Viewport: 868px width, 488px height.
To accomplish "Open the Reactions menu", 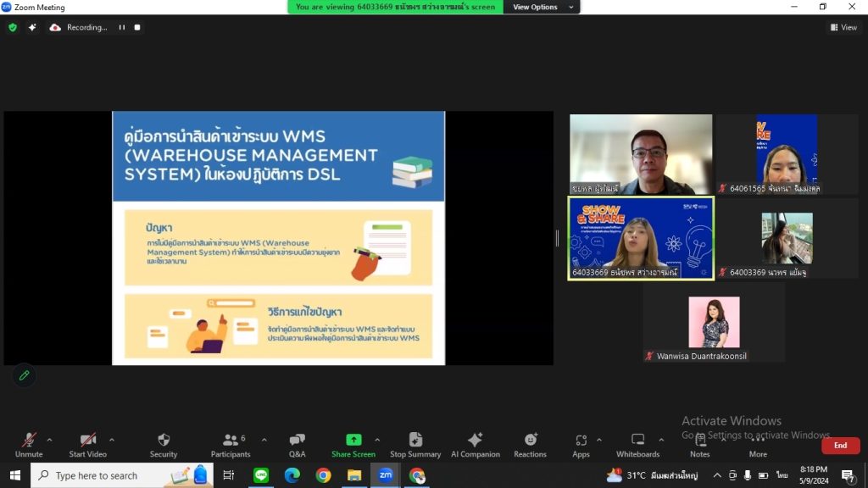I will (530, 446).
